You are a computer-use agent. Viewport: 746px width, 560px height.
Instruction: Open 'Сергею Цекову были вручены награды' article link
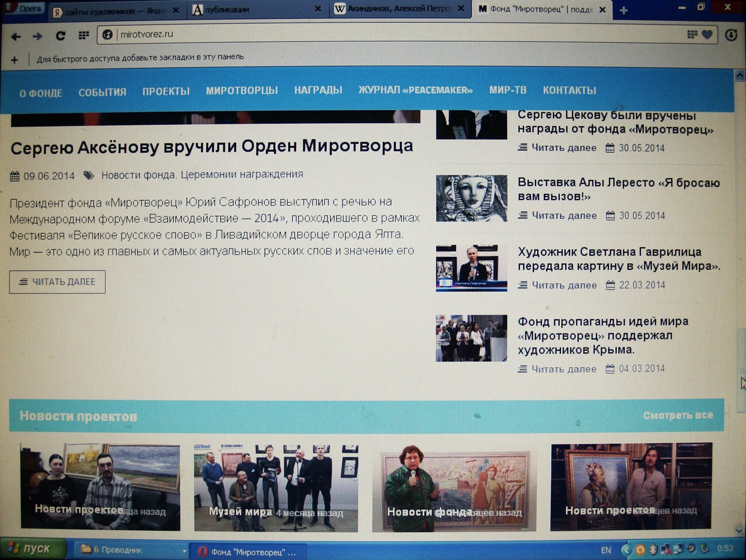click(x=616, y=122)
